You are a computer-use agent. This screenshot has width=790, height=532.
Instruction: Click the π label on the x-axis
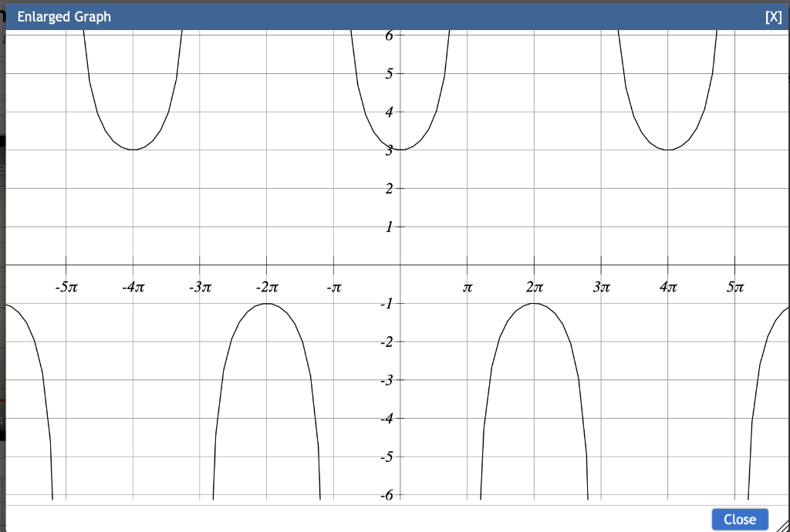[x=468, y=288]
